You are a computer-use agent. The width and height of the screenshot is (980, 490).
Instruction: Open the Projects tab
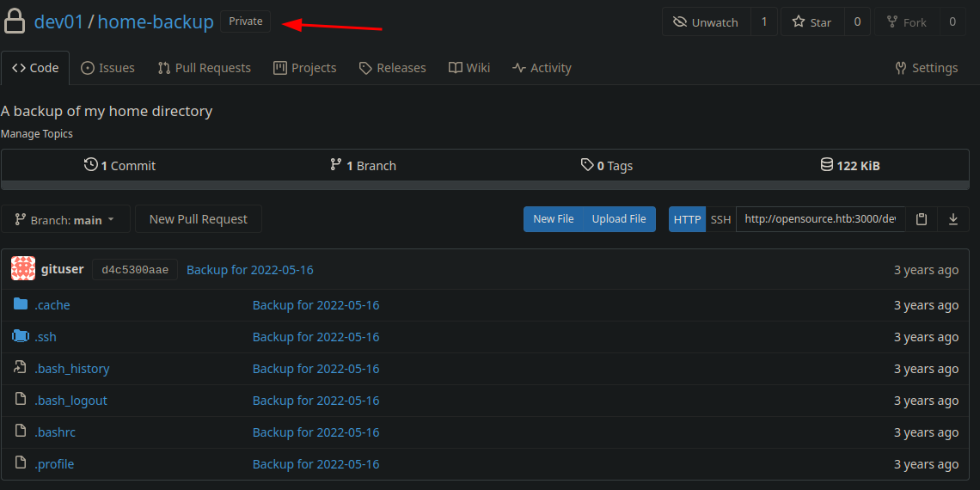point(305,68)
